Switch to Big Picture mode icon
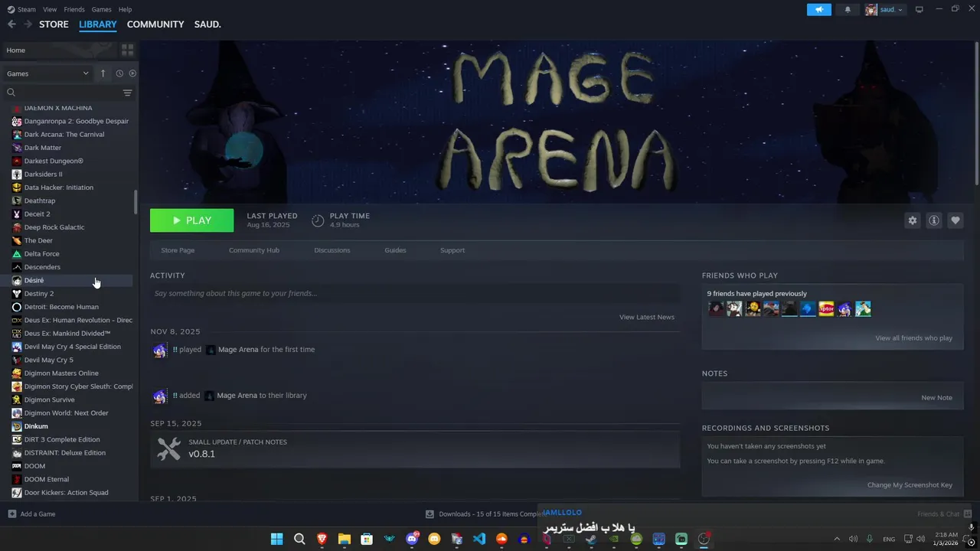980x551 pixels. point(920,9)
